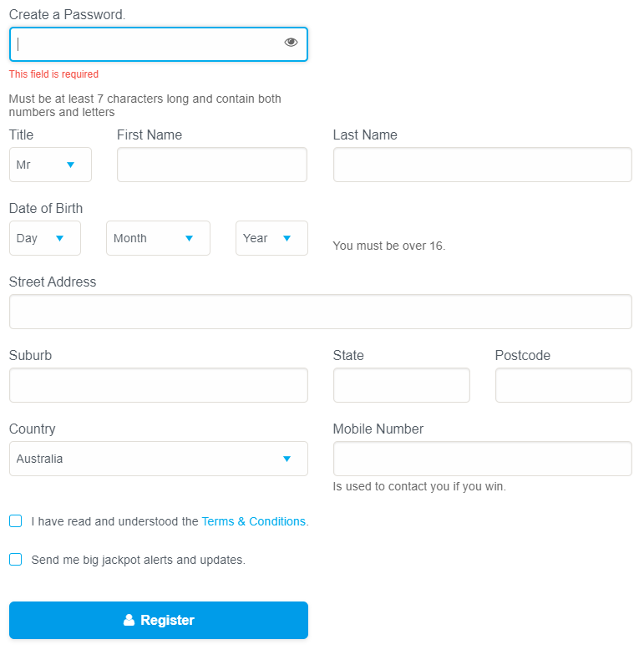644x670 pixels.
Task: Open the Month selector
Action: pyautogui.click(x=158, y=238)
